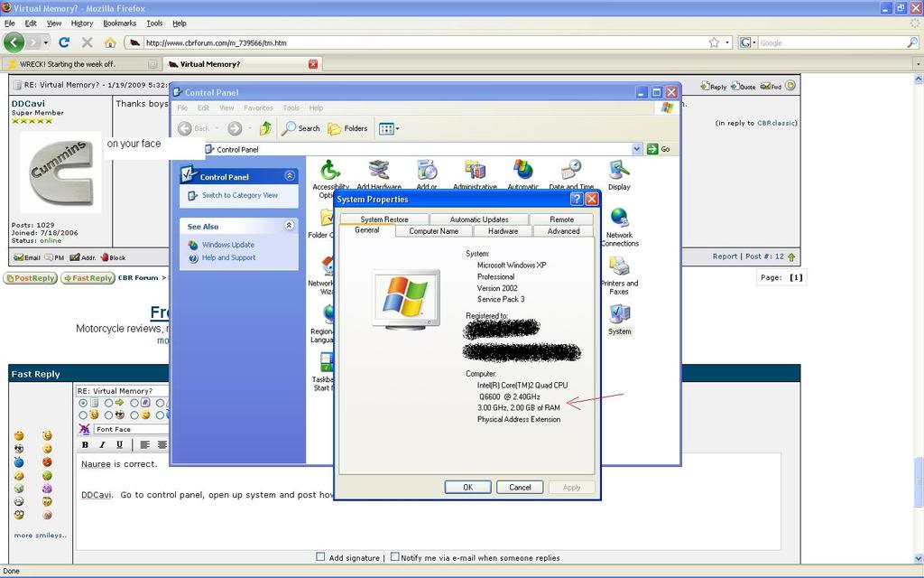Image resolution: width=924 pixels, height=578 pixels.
Task: Go back with Firefox green Back arrow
Action: (14, 42)
